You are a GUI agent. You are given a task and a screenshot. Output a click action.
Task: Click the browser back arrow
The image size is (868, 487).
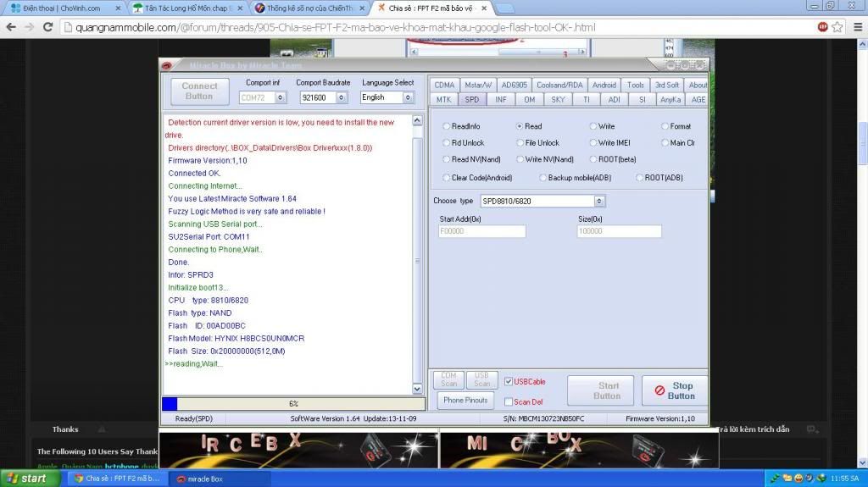tap(11, 26)
